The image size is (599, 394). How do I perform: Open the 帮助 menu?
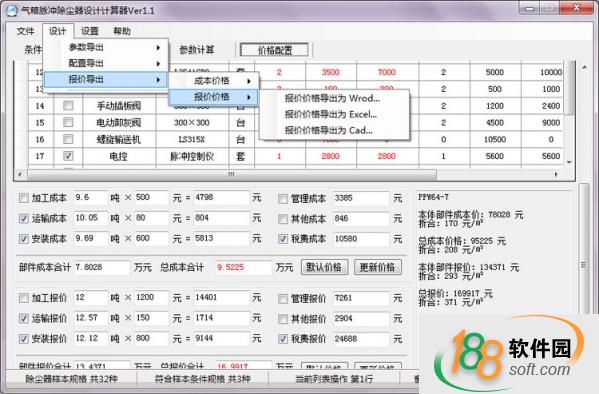coord(122,31)
